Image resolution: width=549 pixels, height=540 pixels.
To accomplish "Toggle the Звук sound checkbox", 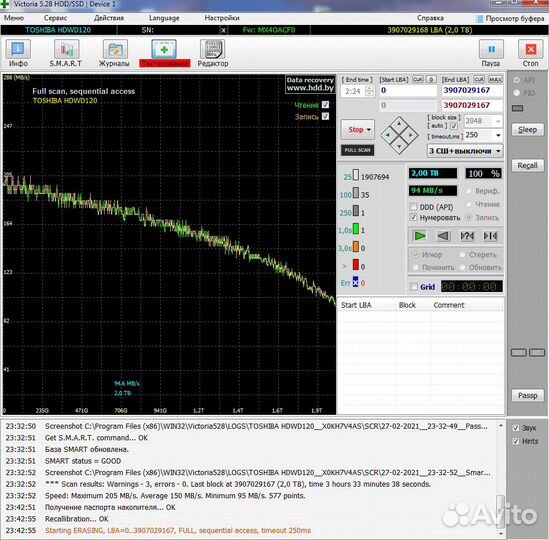I will (x=515, y=428).
